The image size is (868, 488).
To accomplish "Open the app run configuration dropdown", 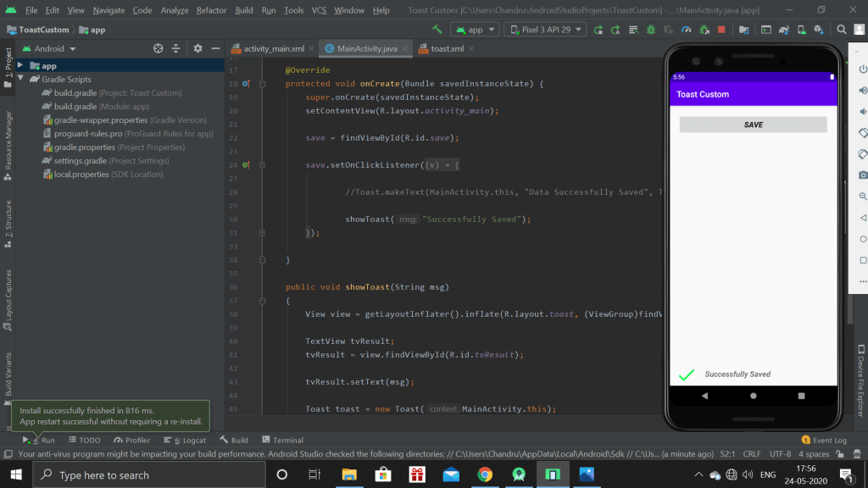I will coord(474,30).
